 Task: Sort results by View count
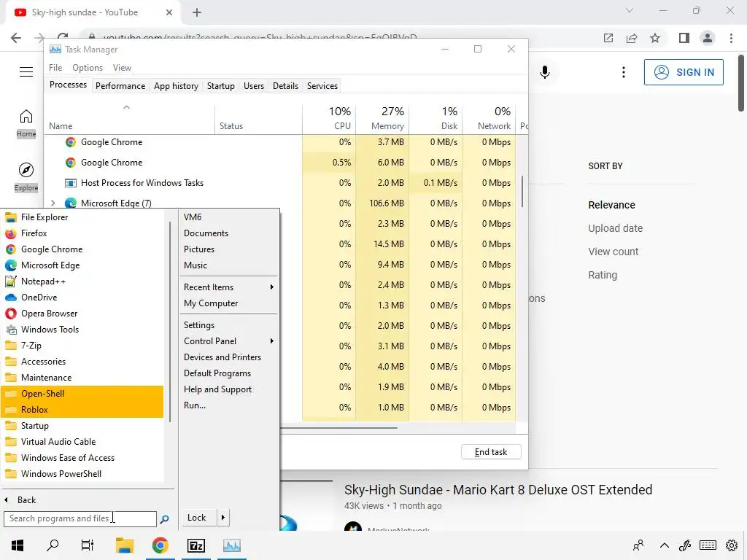tap(613, 252)
